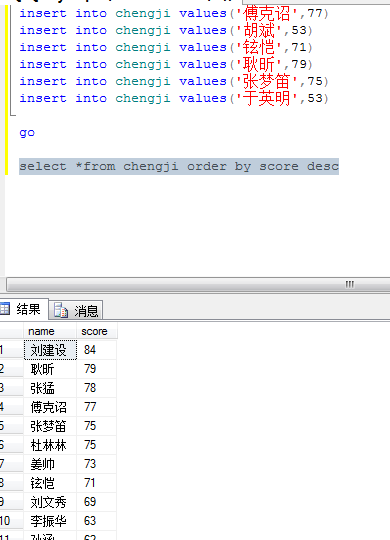Select the cell 姜帅
This screenshot has width=390, height=540.
50,464
